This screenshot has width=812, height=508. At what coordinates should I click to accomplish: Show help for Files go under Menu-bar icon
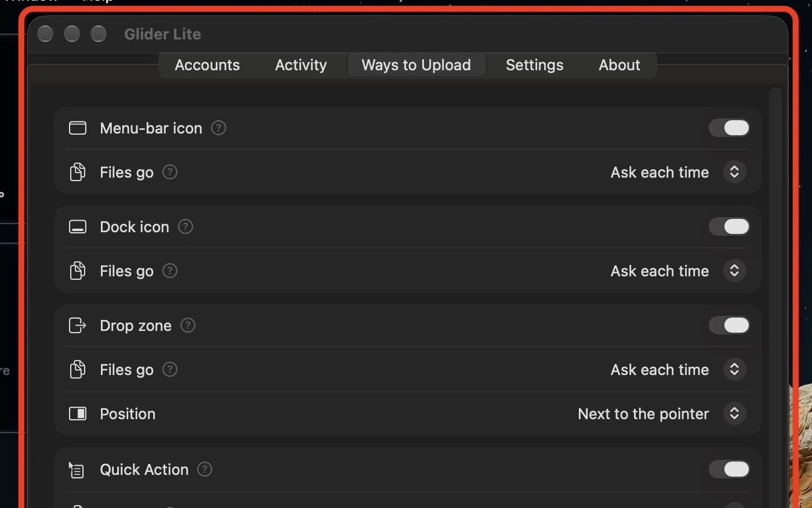point(170,172)
